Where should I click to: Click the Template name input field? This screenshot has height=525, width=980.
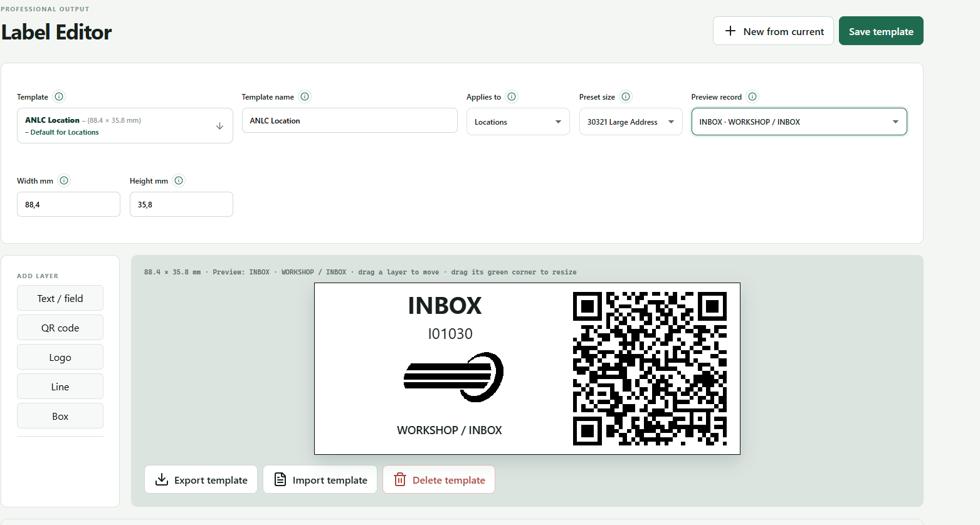[x=350, y=120]
